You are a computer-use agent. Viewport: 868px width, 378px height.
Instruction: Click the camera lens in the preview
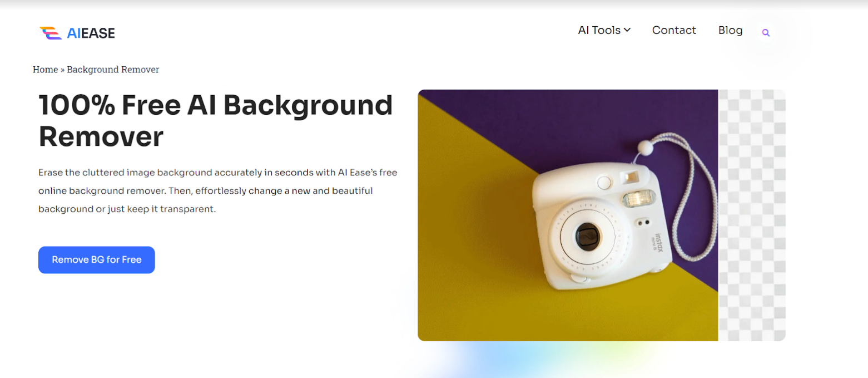[x=587, y=238]
